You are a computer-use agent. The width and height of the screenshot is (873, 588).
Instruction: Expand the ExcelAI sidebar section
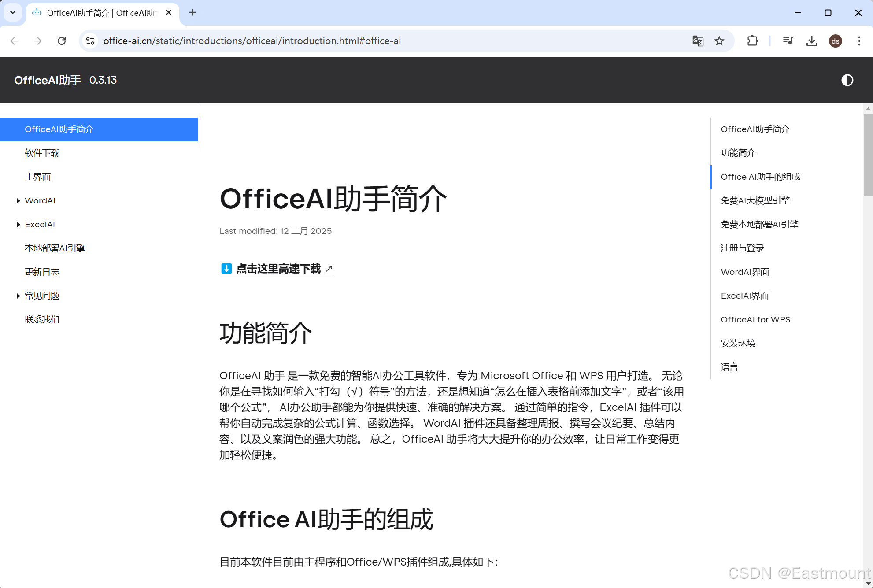(18, 225)
